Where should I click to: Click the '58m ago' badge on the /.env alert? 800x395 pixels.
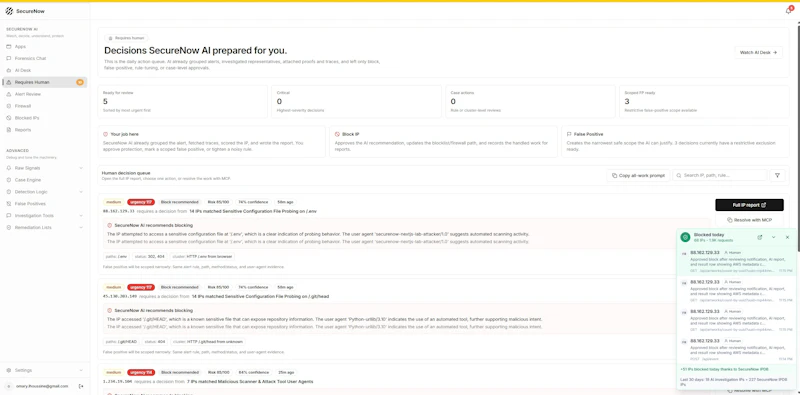[285, 202]
